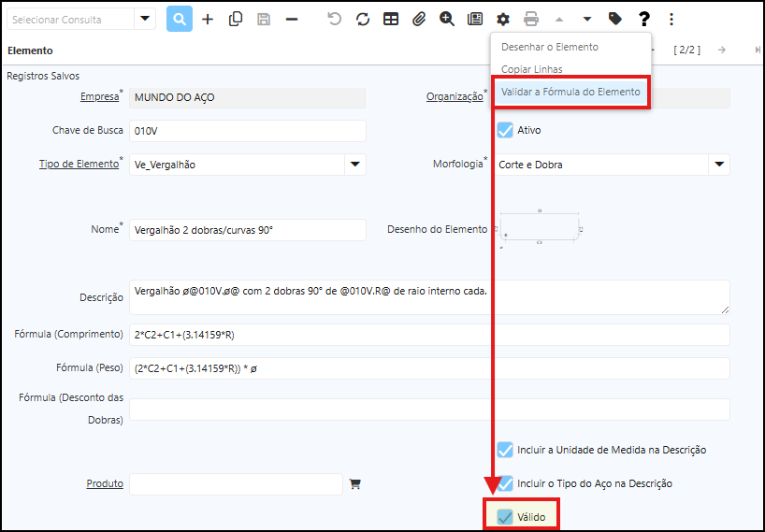Click the copy record icon
The width and height of the screenshot is (765, 532).
[x=236, y=19]
